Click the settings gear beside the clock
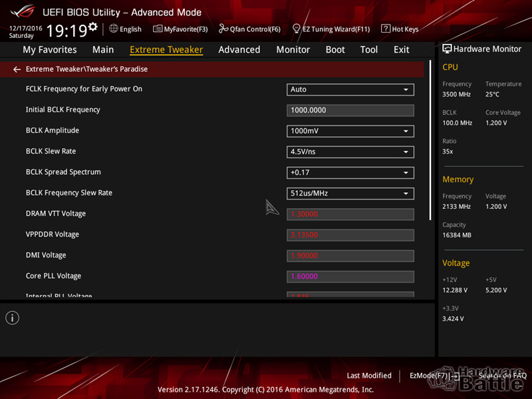The width and height of the screenshot is (532, 399). [x=93, y=27]
